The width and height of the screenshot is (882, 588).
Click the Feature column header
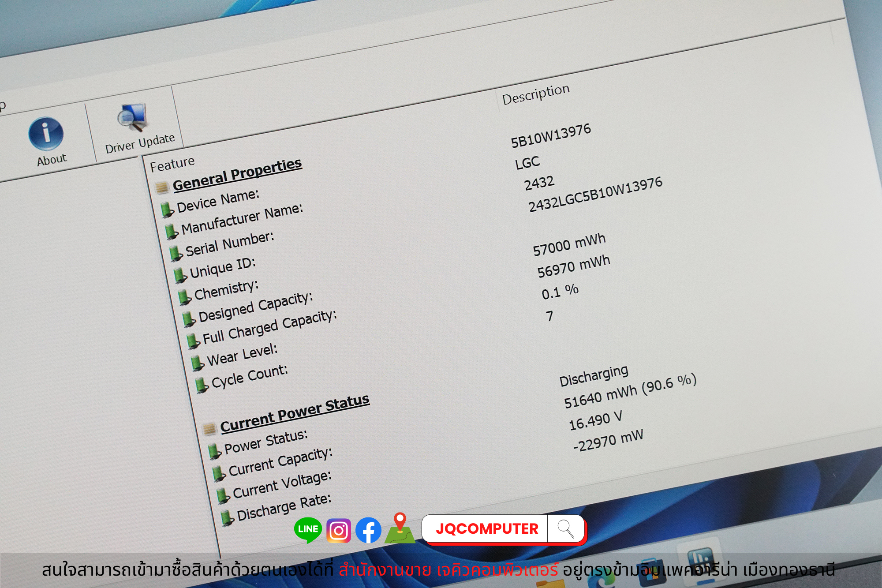tap(172, 164)
